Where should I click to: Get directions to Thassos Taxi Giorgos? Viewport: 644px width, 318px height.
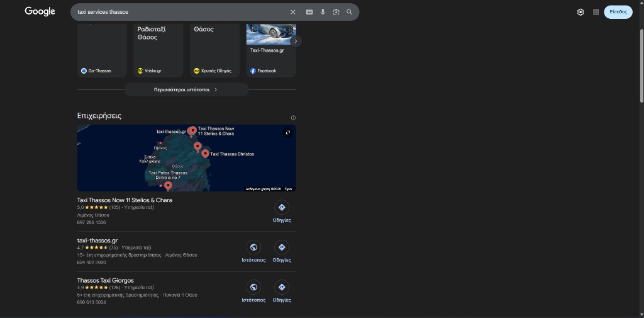click(x=282, y=292)
